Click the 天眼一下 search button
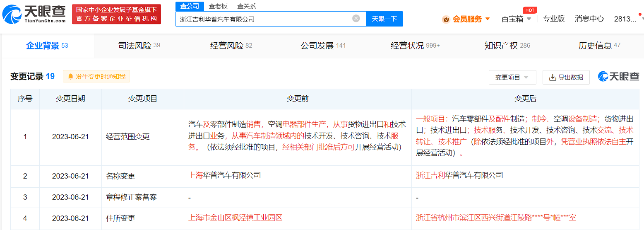 (x=384, y=19)
